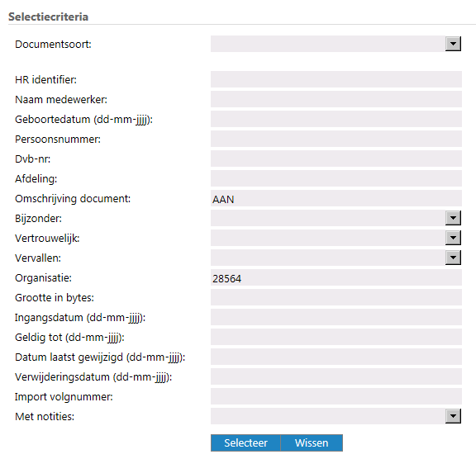Click the Selecteer button
This screenshot has width=476, height=459.
pos(245,443)
